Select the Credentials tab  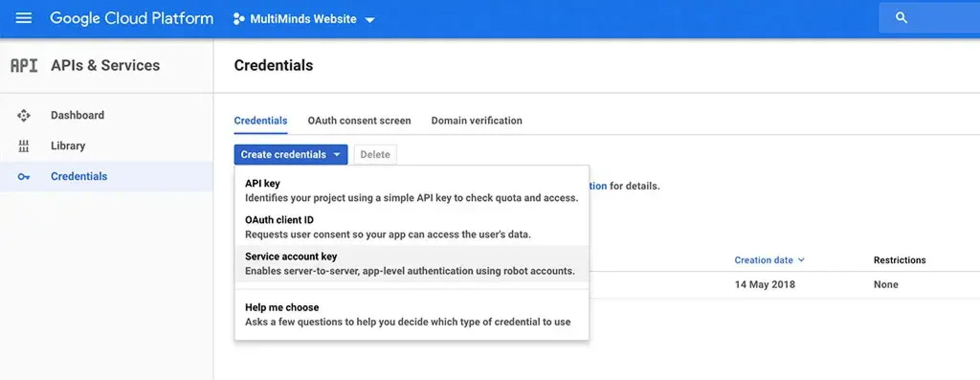click(x=260, y=121)
